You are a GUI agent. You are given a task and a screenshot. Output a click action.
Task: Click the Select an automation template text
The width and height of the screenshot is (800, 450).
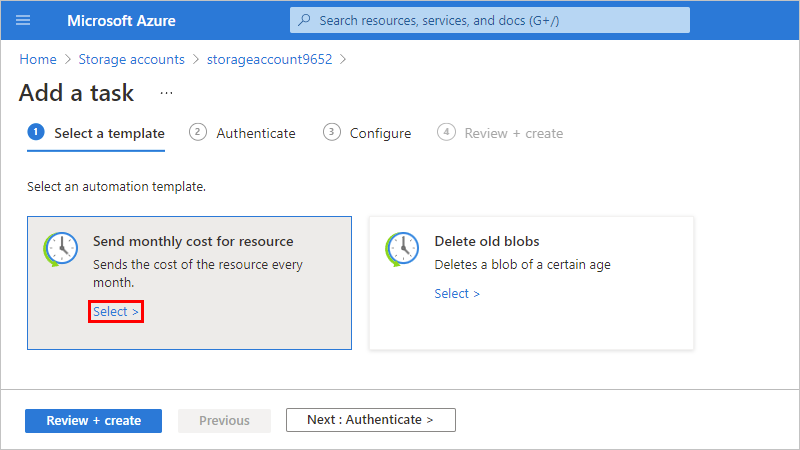click(116, 187)
